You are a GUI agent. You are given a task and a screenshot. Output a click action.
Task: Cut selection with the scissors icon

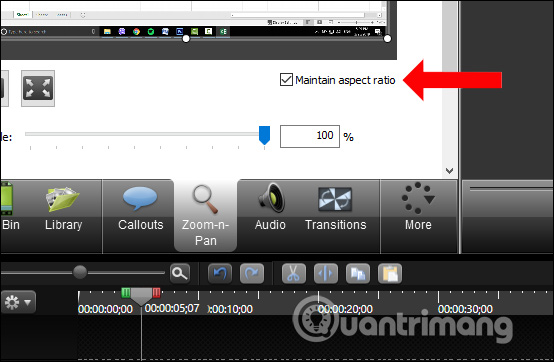click(x=294, y=273)
